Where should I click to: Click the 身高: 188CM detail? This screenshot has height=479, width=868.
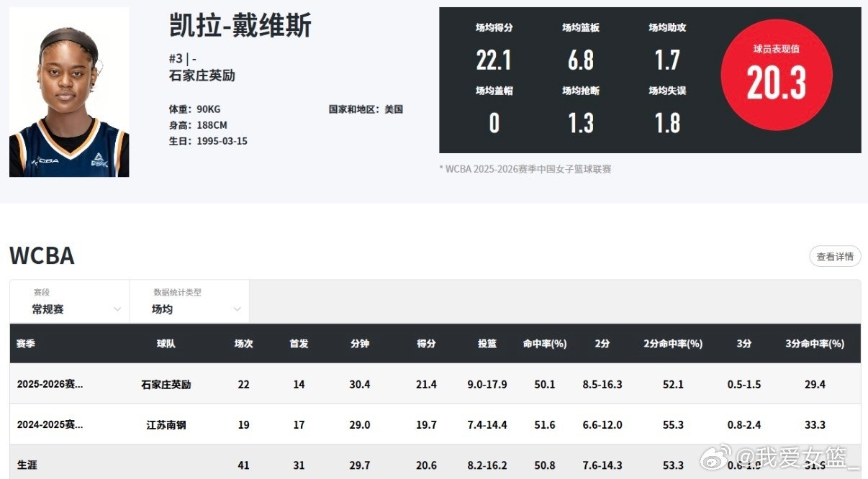click(198, 125)
